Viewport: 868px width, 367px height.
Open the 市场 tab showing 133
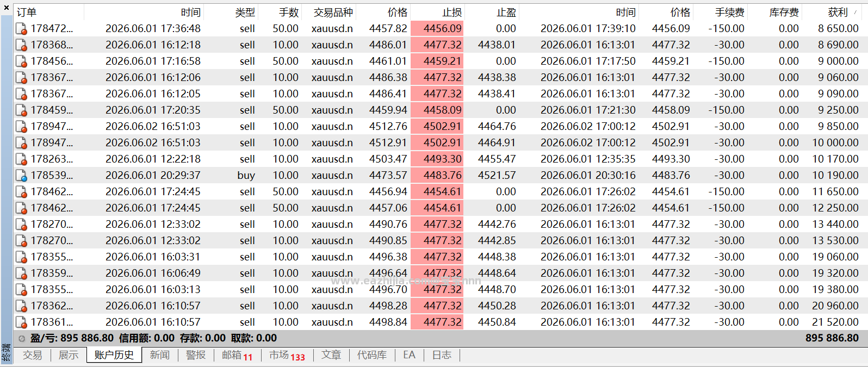[x=287, y=355]
